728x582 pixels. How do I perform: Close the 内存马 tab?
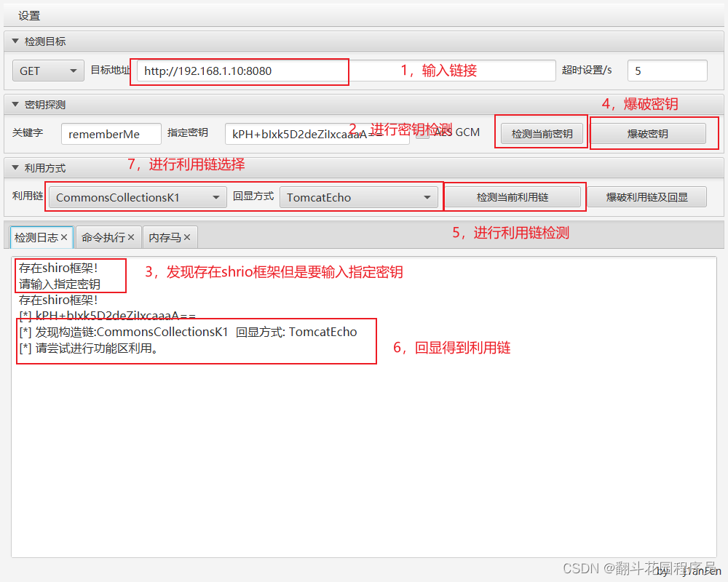point(188,236)
